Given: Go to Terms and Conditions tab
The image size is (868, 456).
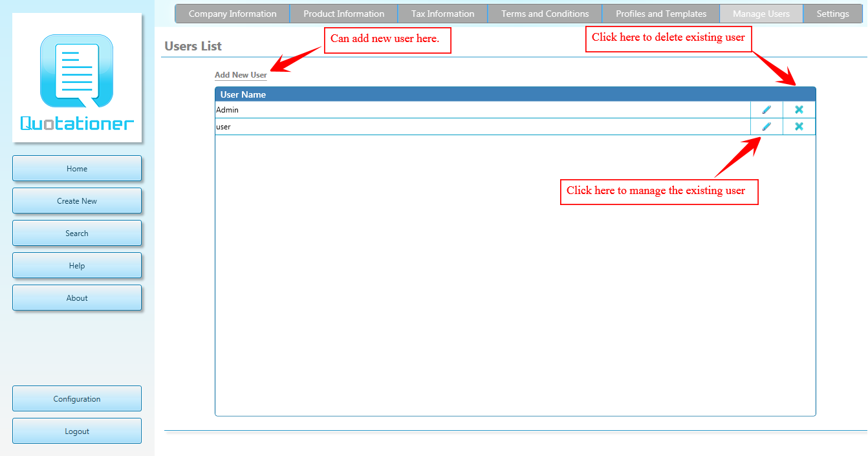Looking at the screenshot, I should pyautogui.click(x=545, y=14).
